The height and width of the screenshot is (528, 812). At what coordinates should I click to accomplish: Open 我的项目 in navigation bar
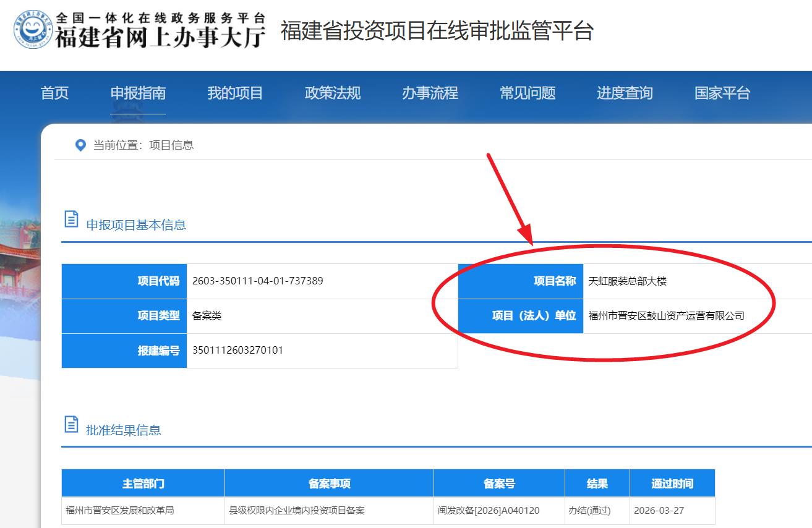[x=235, y=93]
